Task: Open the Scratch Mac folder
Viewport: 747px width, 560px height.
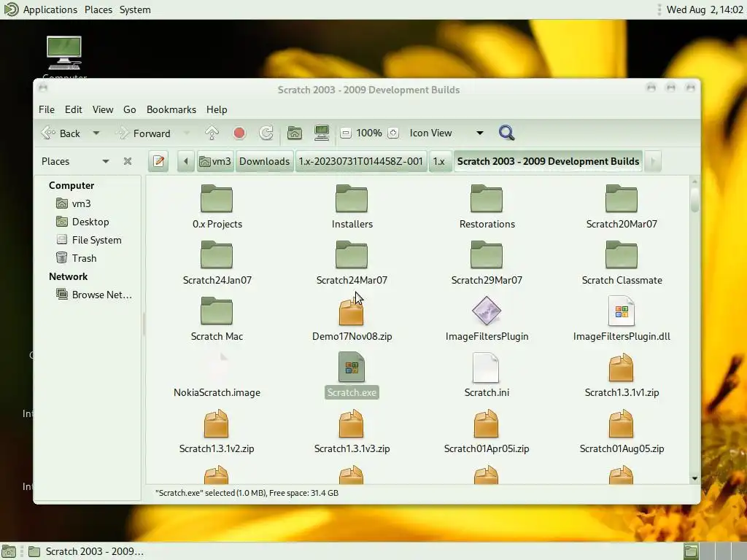Action: tap(217, 319)
